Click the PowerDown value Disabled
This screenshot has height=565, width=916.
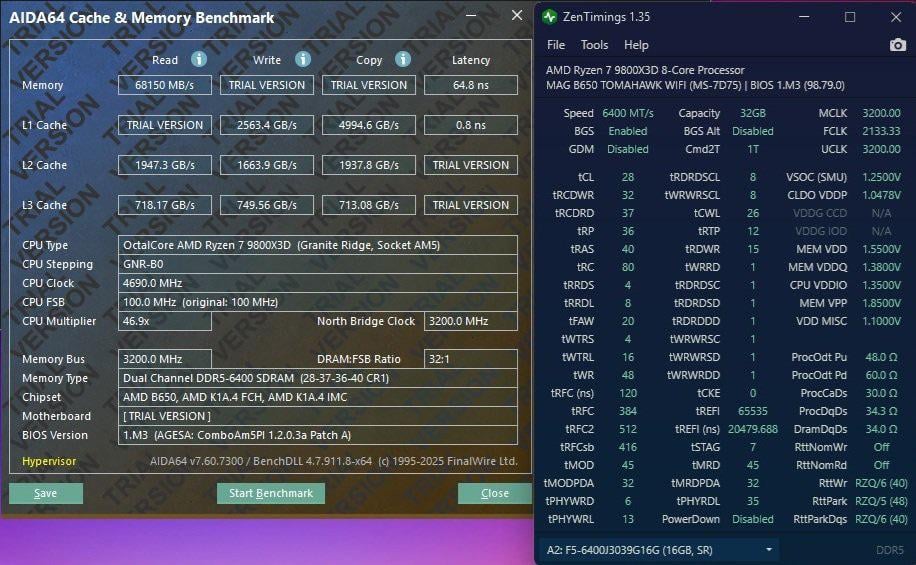(x=752, y=519)
